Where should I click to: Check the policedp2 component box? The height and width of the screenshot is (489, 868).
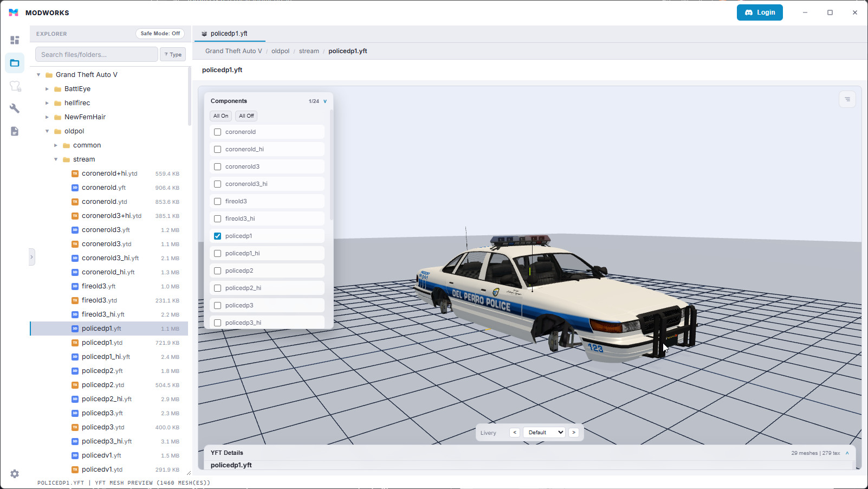[x=218, y=271]
